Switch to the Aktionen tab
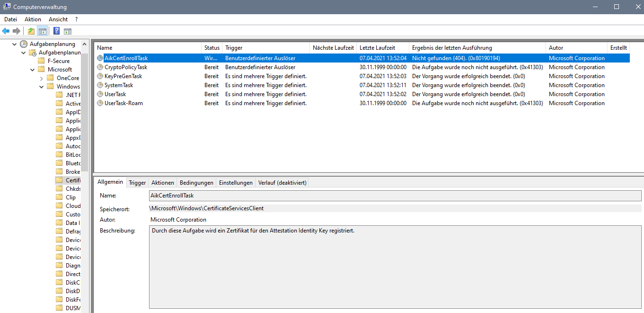 [x=163, y=183]
